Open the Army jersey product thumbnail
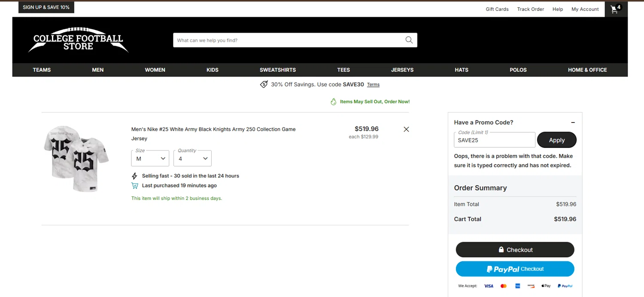Viewport: 644px width, 297px height. point(76,158)
